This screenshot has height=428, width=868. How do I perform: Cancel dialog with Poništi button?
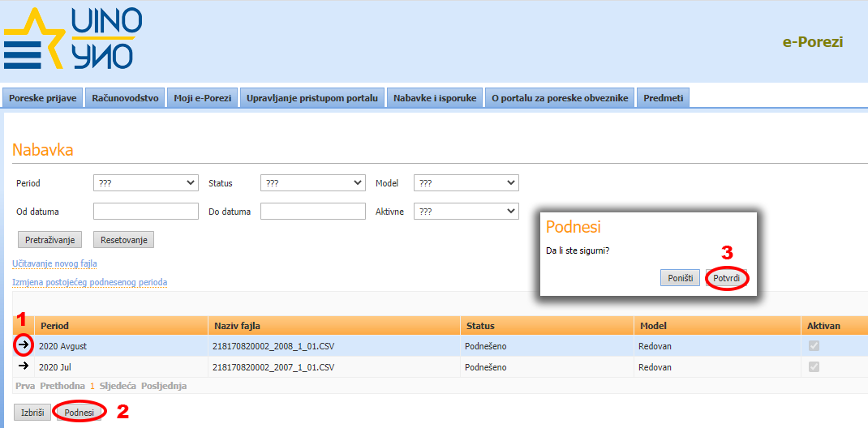click(681, 278)
